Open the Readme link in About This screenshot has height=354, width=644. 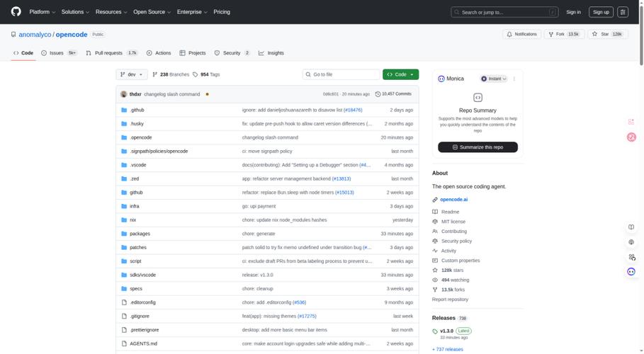pyautogui.click(x=450, y=212)
